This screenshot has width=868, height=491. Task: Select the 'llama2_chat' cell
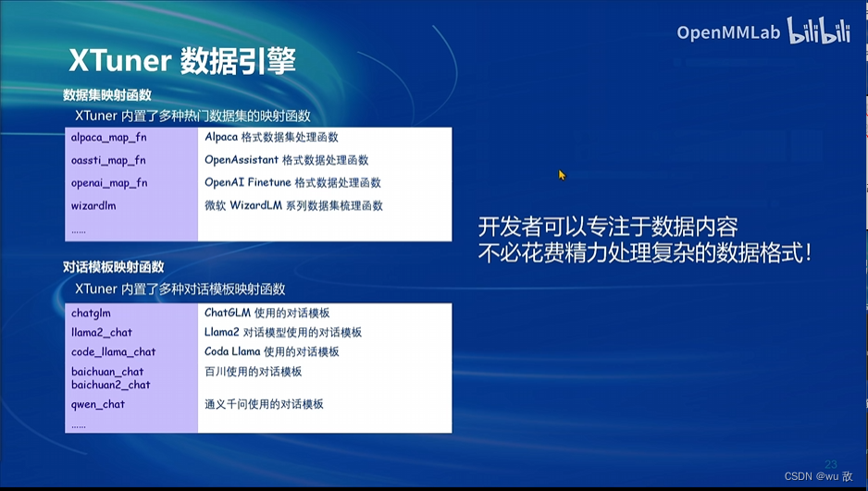(x=101, y=332)
